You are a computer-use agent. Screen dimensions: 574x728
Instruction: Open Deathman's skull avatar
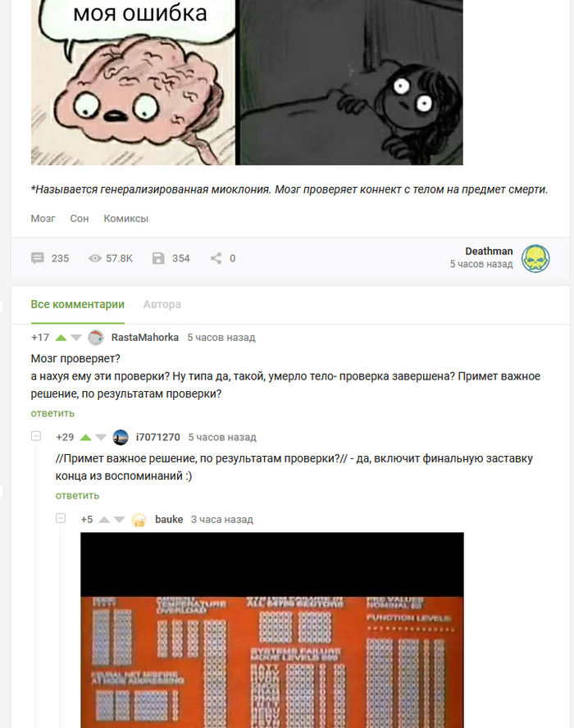[535, 258]
